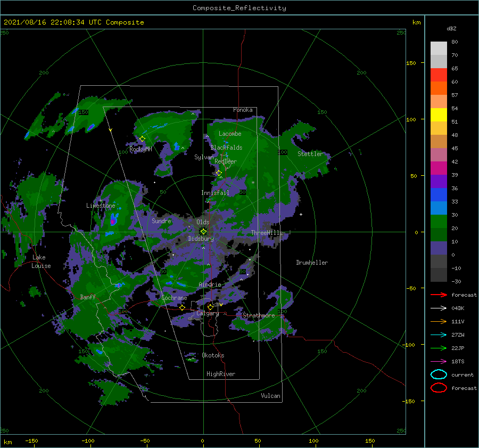Click the bright green 30 dBZ swatch

(x=439, y=222)
